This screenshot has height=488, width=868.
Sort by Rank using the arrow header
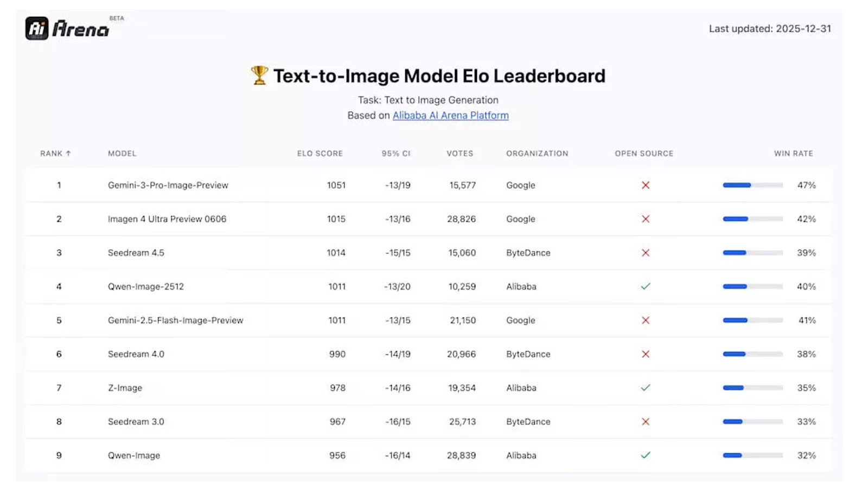56,153
